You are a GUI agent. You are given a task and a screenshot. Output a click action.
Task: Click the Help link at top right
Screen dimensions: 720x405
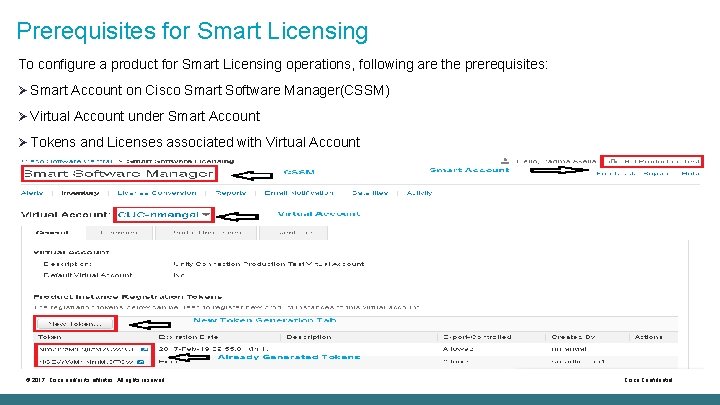[x=691, y=174]
